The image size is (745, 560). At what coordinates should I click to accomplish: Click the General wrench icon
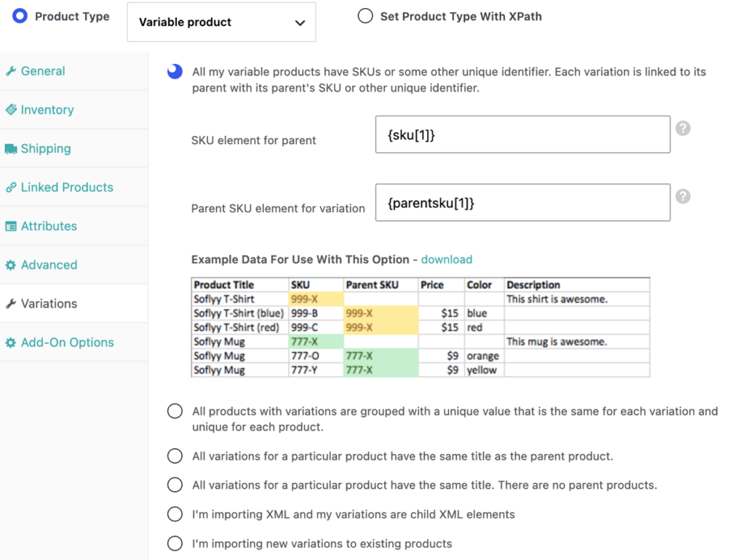point(11,71)
